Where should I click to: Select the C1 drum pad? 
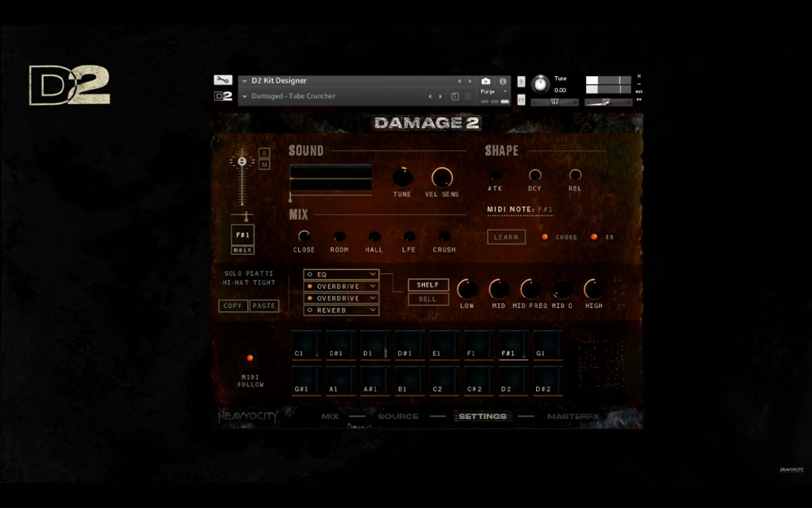click(306, 344)
